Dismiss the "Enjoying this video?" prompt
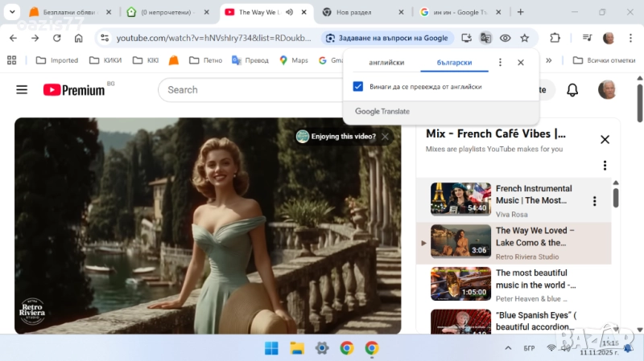Screen dimensions: 644x361 click(x=386, y=137)
